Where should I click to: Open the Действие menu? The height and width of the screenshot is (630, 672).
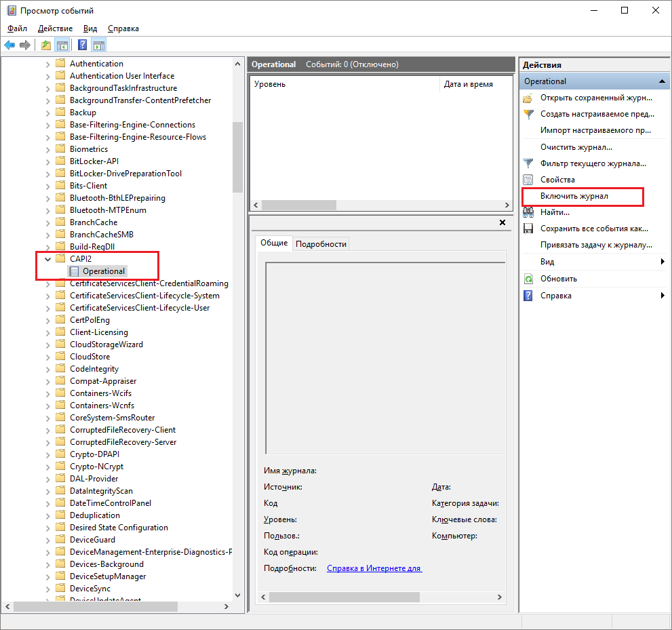coord(55,28)
